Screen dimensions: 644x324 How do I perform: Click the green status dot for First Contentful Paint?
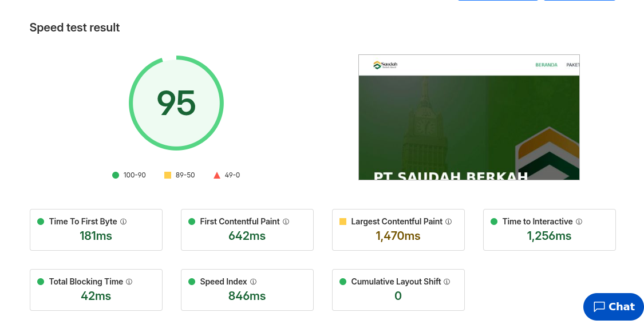(x=192, y=222)
